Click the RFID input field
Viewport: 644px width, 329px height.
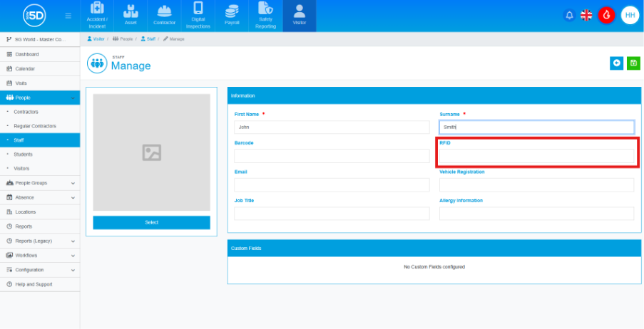pos(537,156)
